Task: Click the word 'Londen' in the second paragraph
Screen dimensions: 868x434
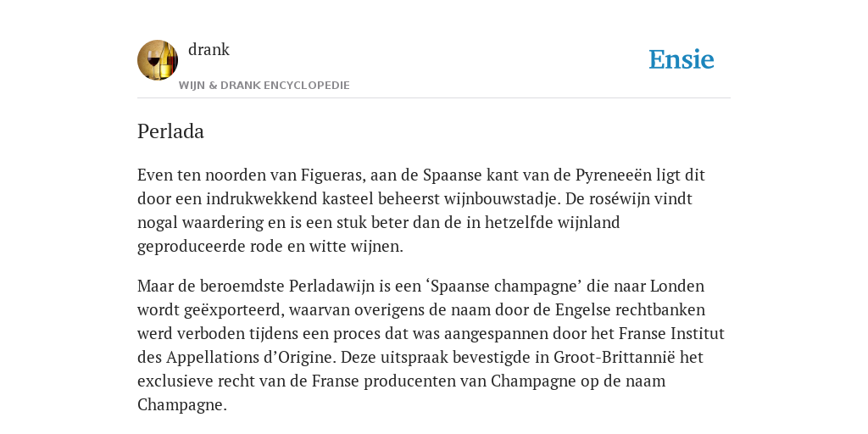Action: [x=677, y=287]
